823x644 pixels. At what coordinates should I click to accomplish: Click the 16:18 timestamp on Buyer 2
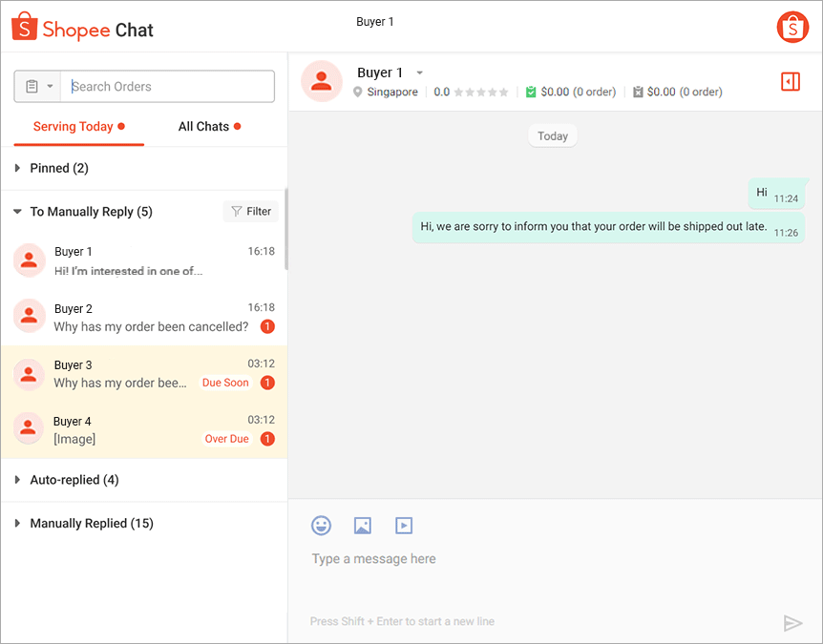click(x=262, y=307)
